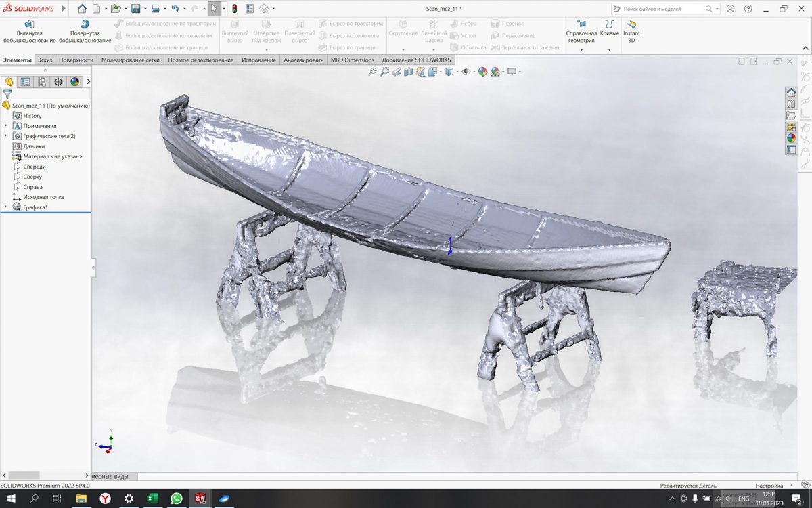
Task: Open the PropertyManager panel tab
Action: click(x=25, y=82)
